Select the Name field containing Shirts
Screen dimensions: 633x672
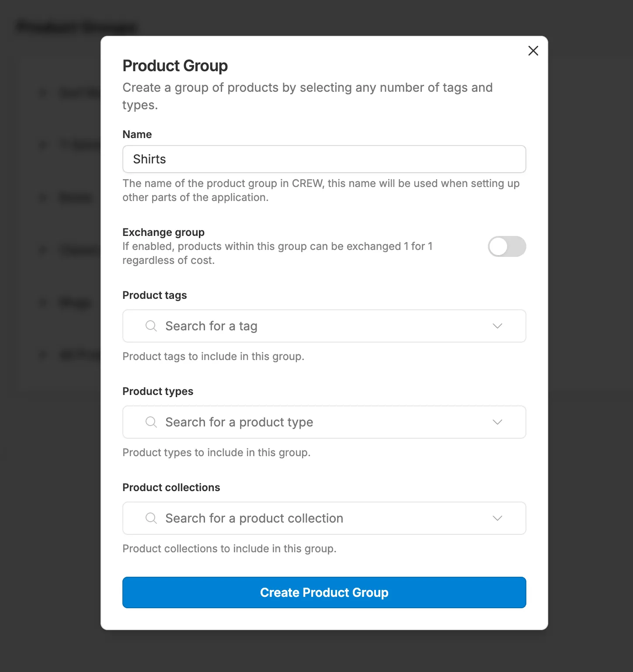[324, 159]
